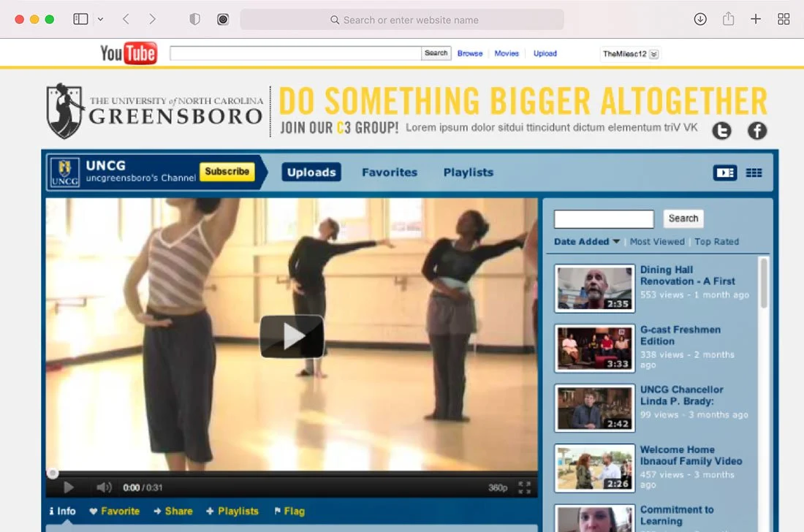
Task: Open the Date Added sort dropdown
Action: 587,241
